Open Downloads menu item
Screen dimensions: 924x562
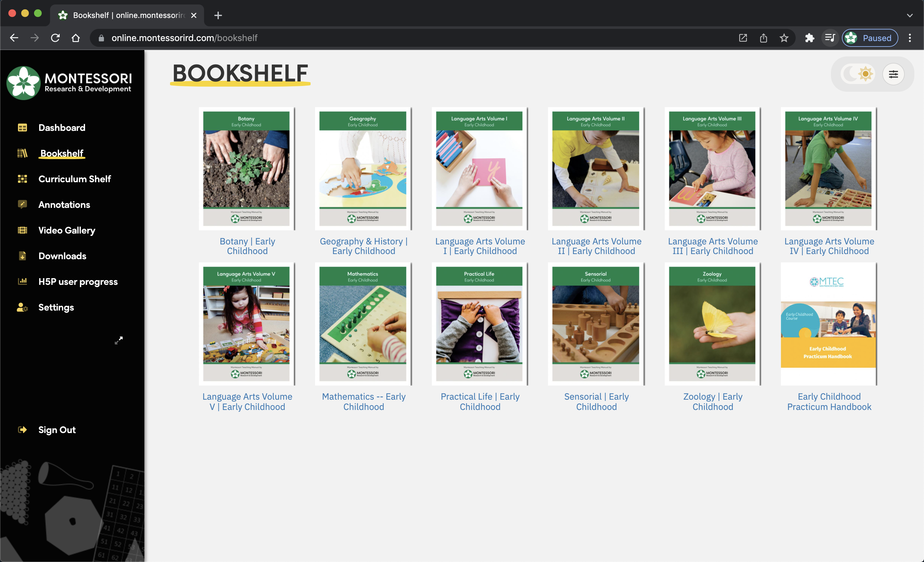click(62, 256)
